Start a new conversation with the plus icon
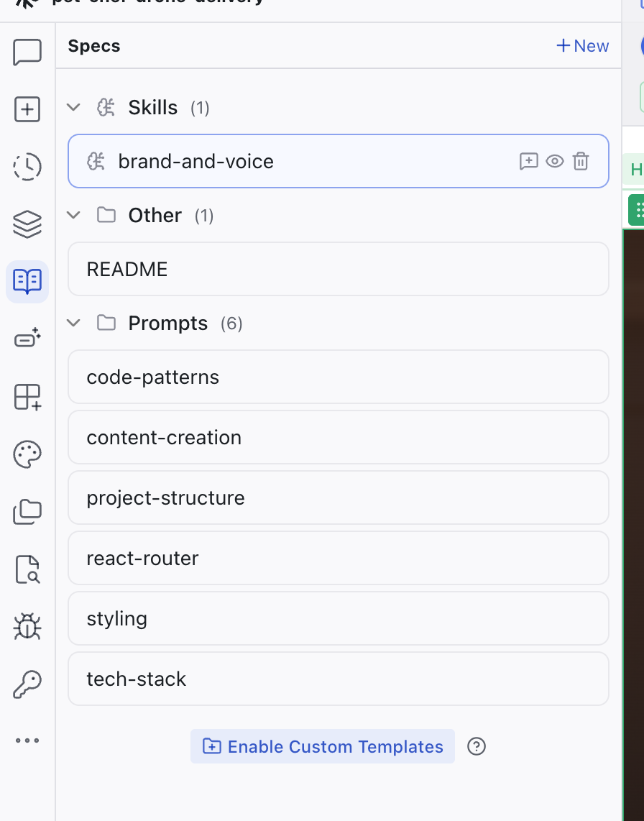 [x=27, y=109]
